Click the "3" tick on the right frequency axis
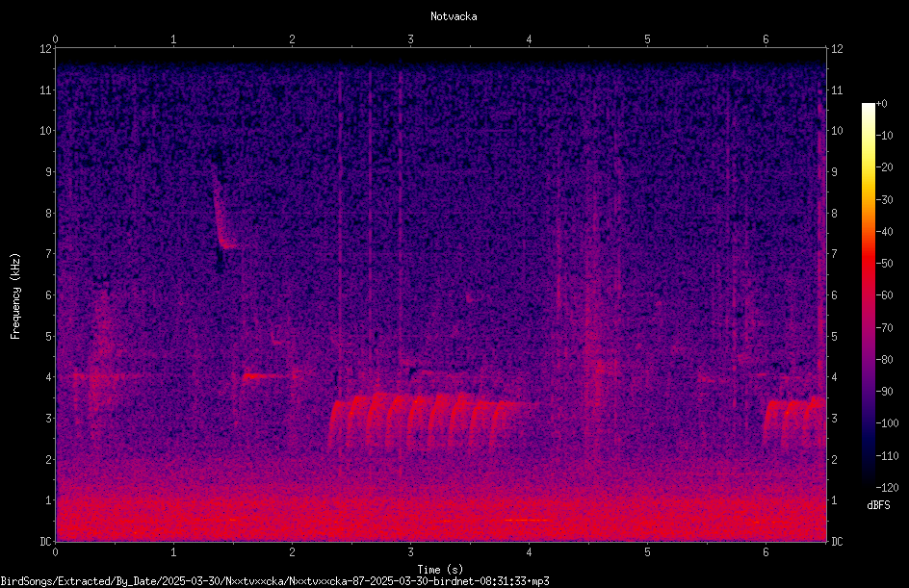909x588 pixels. (834, 419)
